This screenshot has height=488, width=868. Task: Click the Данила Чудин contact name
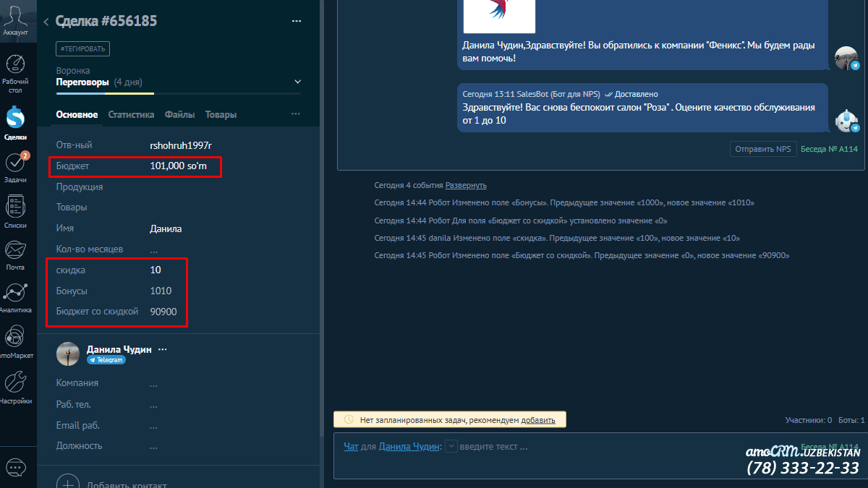point(119,349)
